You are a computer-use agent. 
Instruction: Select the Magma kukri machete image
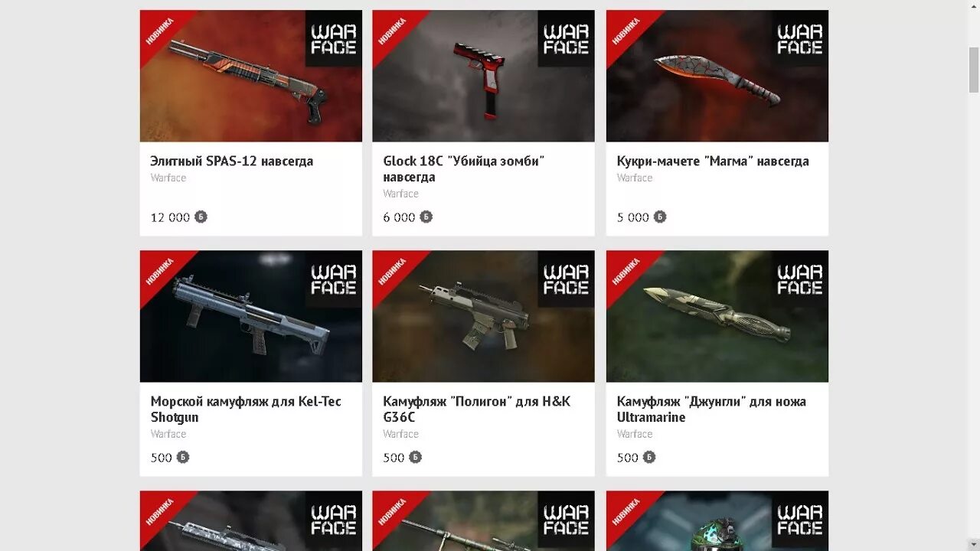click(x=717, y=76)
